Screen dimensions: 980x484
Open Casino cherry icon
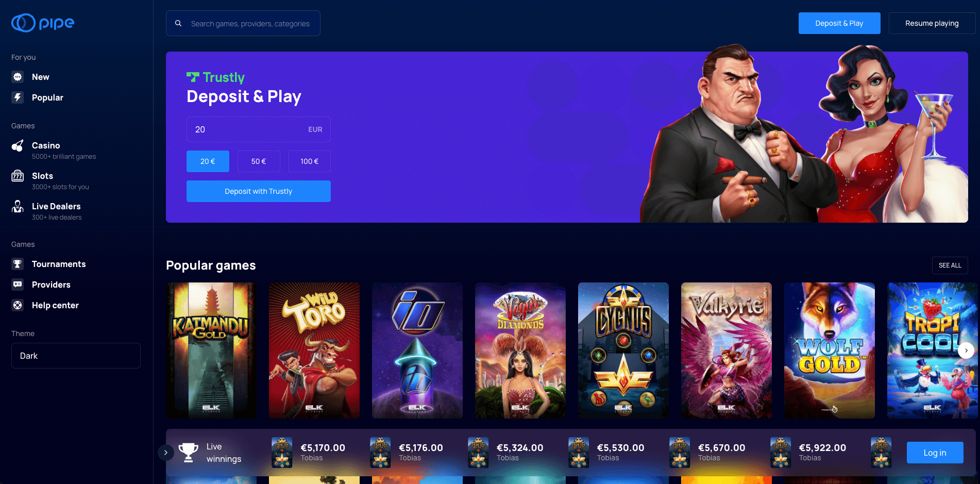coord(18,146)
